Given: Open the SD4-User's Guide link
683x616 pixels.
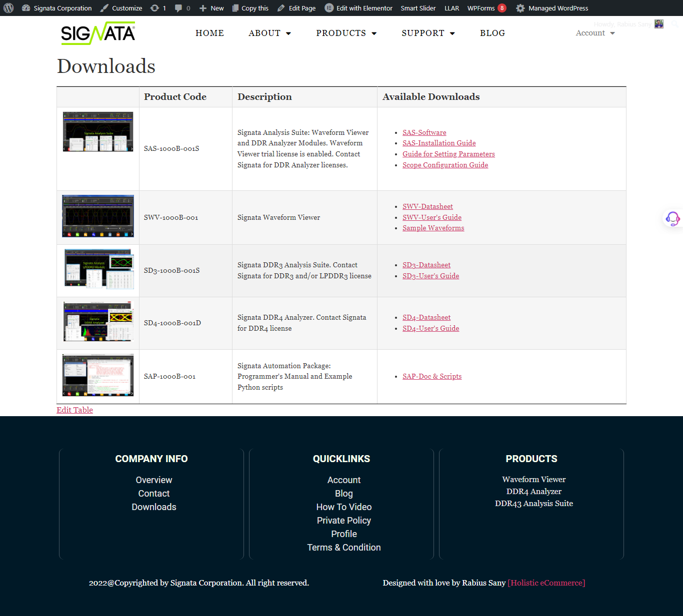Looking at the screenshot, I should 430,328.
